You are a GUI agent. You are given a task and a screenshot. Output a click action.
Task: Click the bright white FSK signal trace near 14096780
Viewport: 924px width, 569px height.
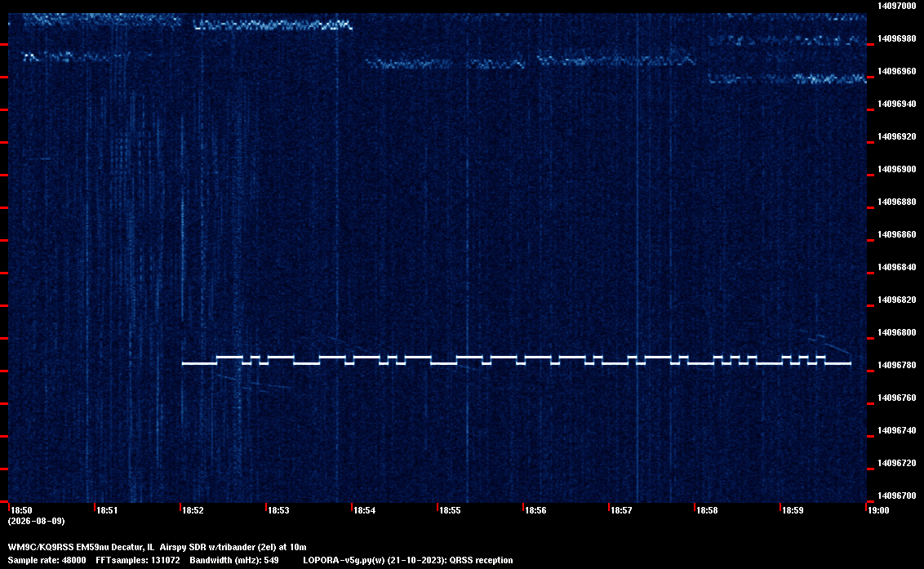tap(516, 360)
